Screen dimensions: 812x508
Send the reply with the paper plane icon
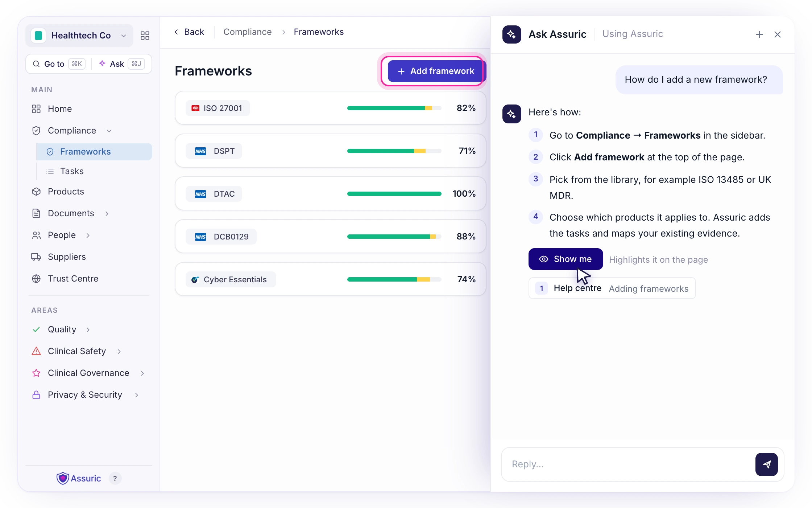[x=766, y=464]
